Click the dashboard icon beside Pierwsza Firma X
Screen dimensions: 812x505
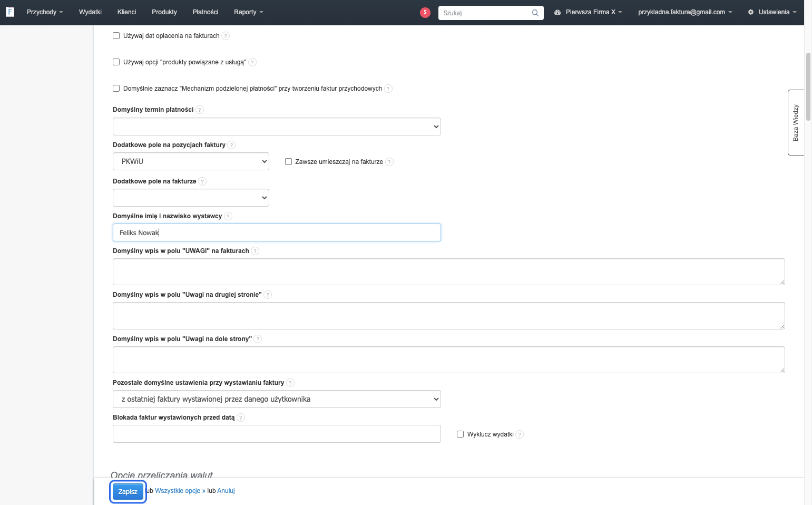(557, 12)
